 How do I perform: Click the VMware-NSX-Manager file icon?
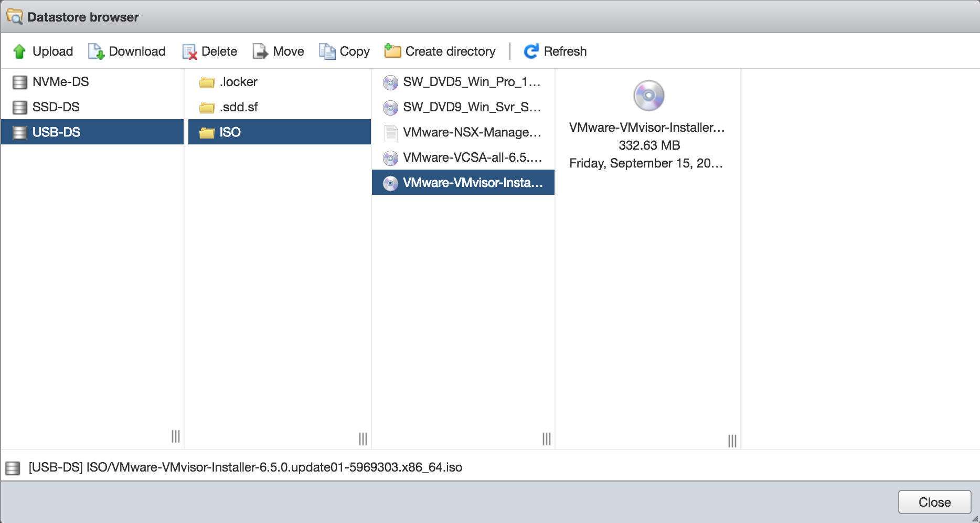click(x=390, y=133)
